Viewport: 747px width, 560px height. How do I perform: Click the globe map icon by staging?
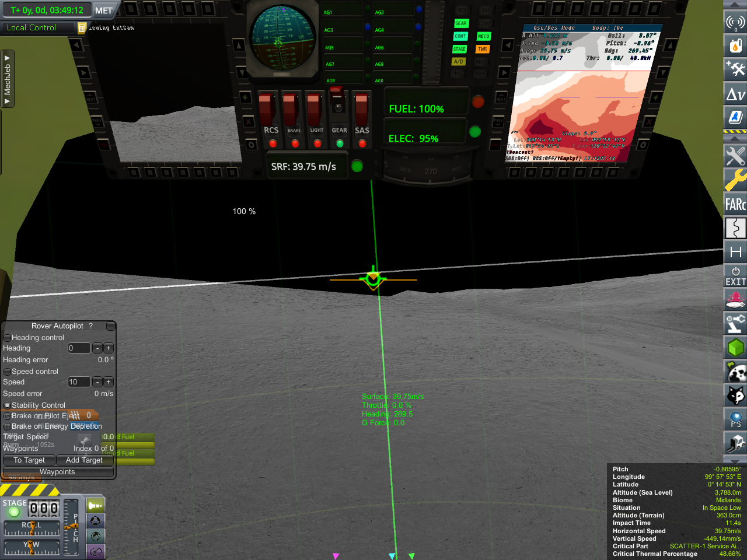coord(96,536)
